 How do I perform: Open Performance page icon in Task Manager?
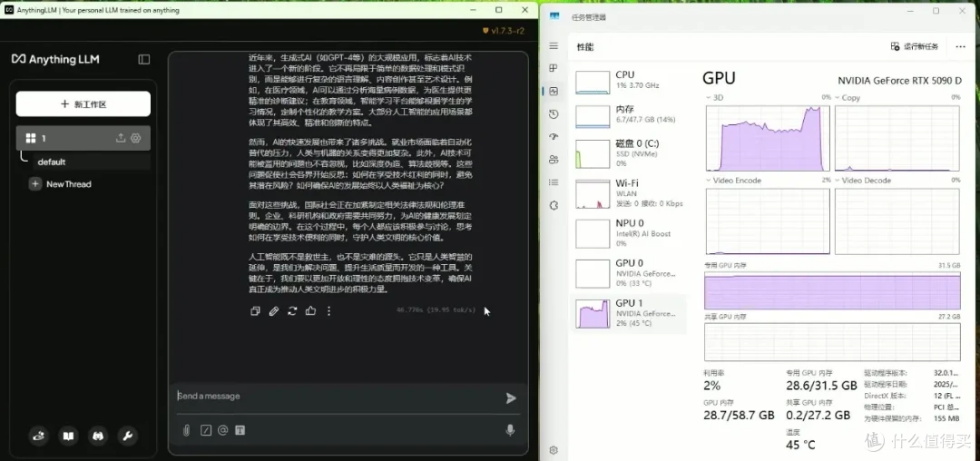click(x=554, y=91)
